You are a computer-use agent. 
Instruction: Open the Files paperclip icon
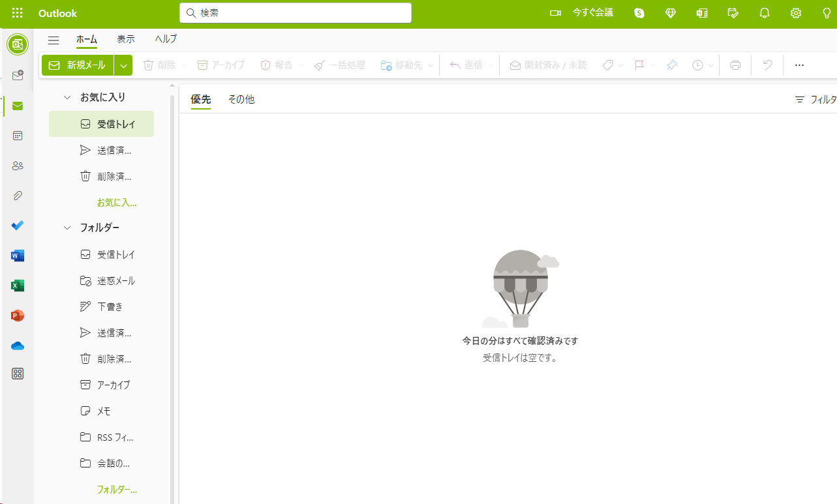pyautogui.click(x=18, y=196)
